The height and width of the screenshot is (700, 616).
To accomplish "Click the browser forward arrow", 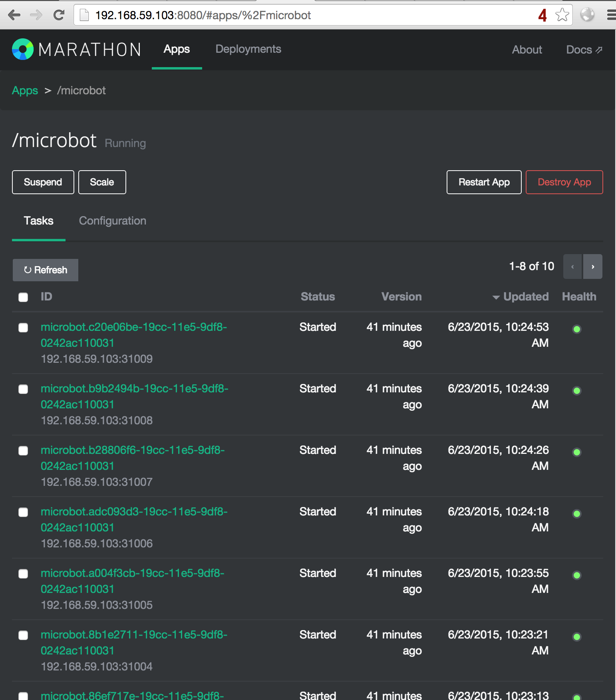I will (36, 15).
